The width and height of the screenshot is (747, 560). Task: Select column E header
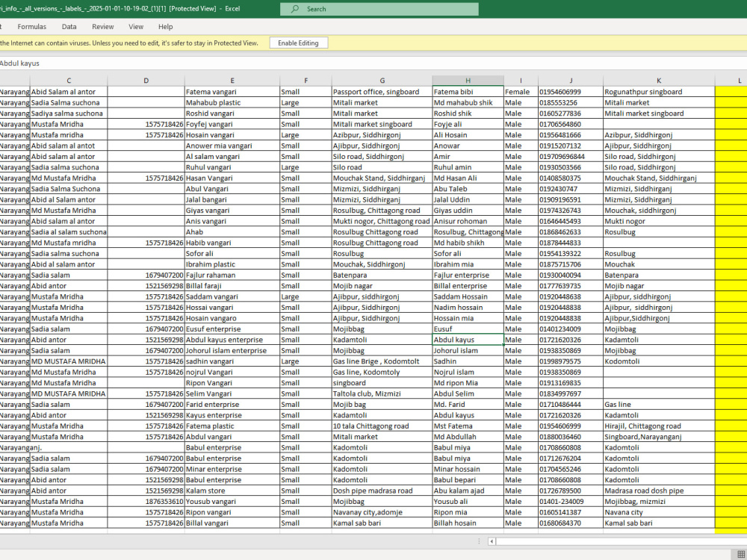tap(232, 81)
